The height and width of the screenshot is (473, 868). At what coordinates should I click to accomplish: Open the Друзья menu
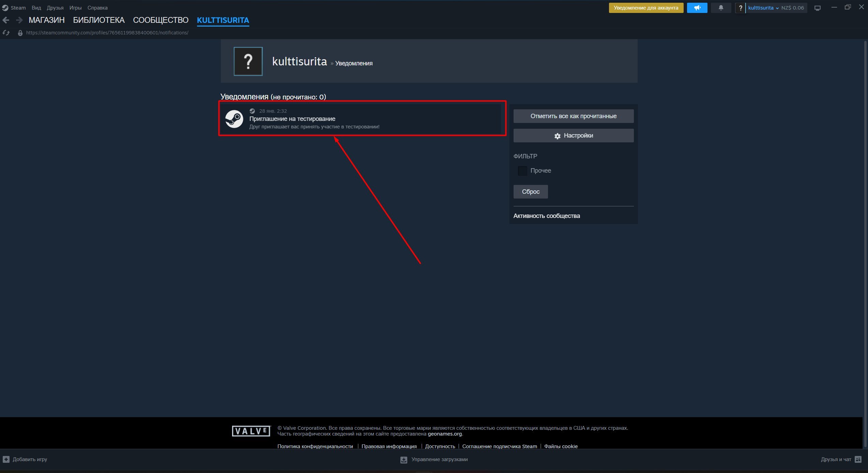55,7
